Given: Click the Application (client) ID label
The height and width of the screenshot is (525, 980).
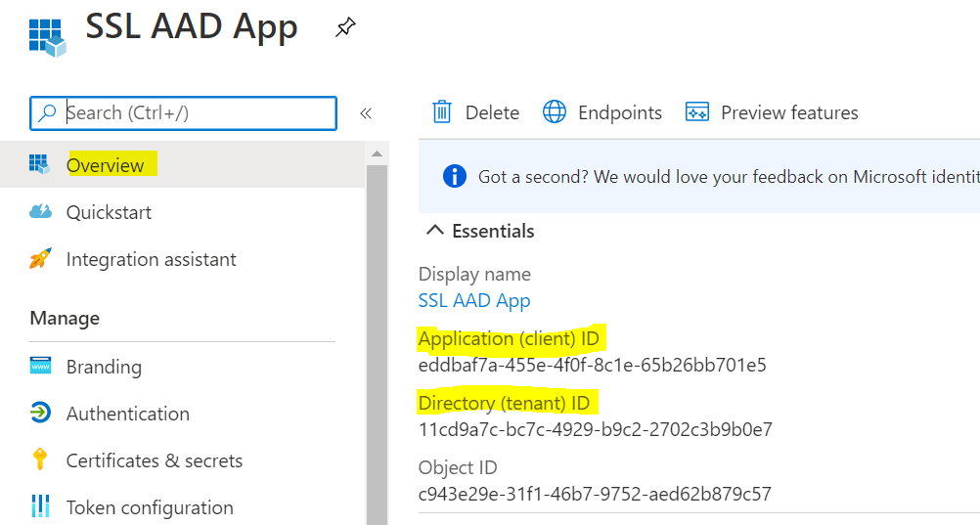Looking at the screenshot, I should [509, 338].
